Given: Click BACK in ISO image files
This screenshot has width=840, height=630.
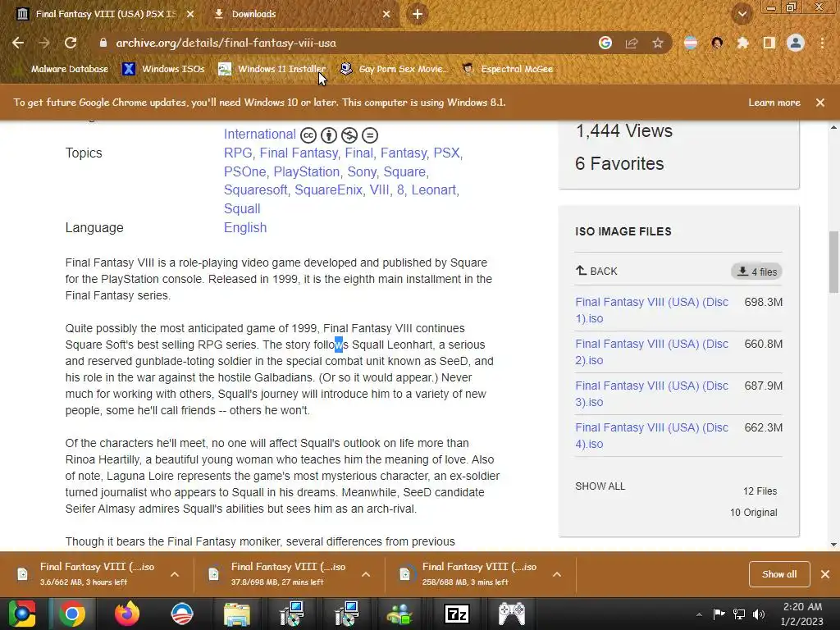Looking at the screenshot, I should [x=596, y=271].
